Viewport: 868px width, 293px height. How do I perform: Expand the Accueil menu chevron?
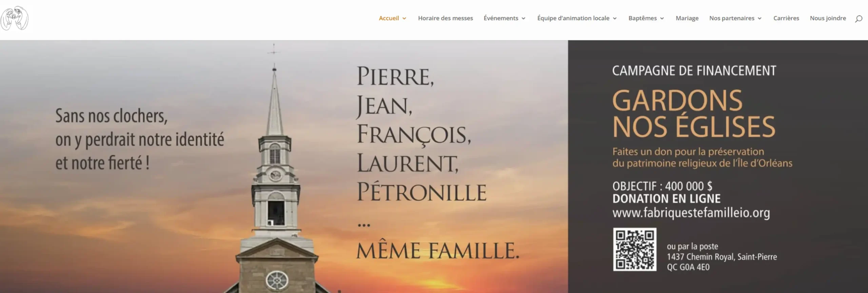(x=404, y=19)
